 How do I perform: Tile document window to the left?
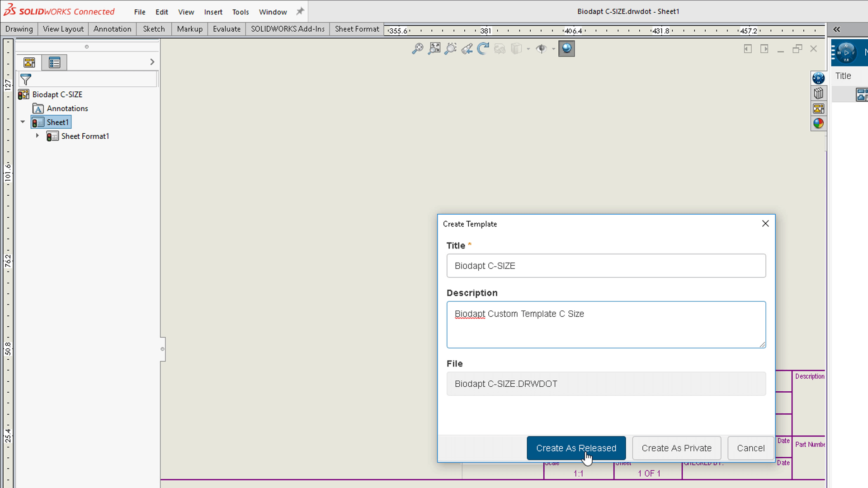click(748, 48)
